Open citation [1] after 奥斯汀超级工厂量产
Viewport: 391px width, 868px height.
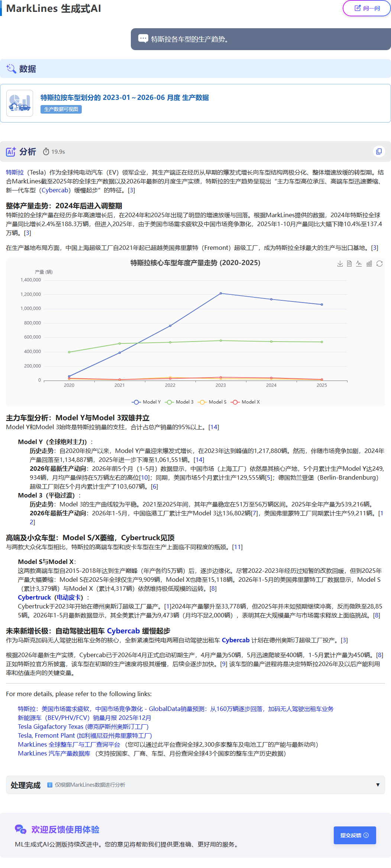point(168,606)
